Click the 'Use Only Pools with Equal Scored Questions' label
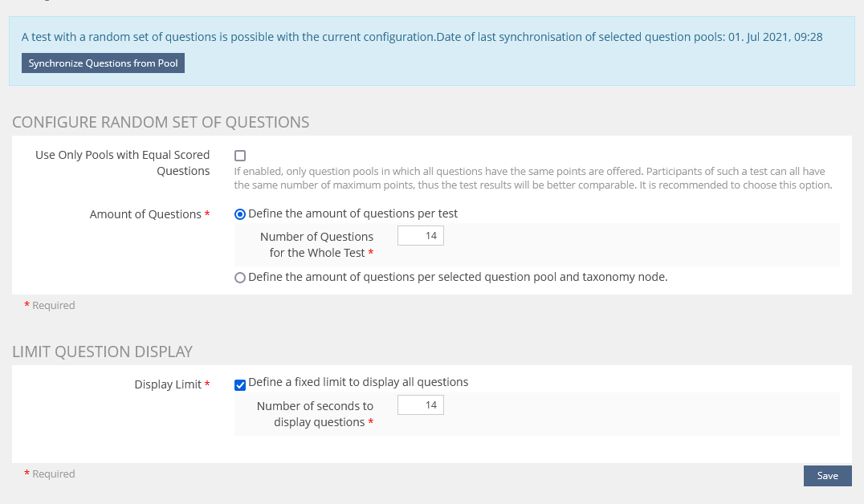This screenshot has height=504, width=864. click(122, 163)
